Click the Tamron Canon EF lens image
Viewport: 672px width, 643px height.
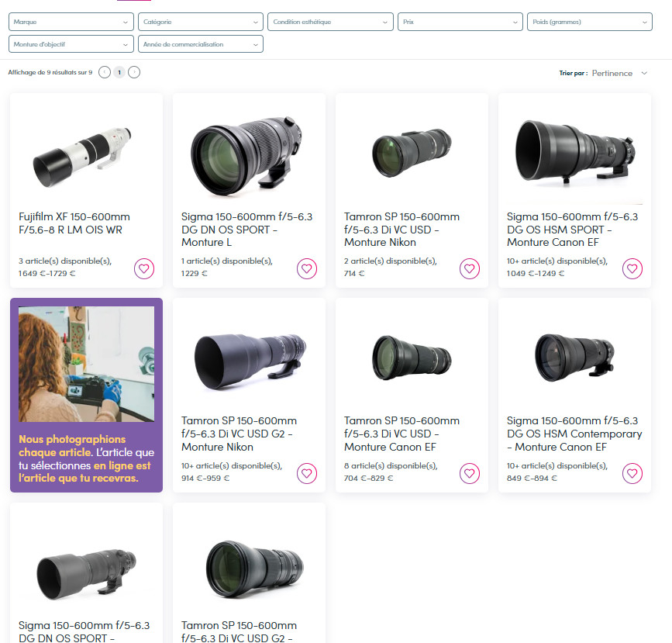coord(412,358)
